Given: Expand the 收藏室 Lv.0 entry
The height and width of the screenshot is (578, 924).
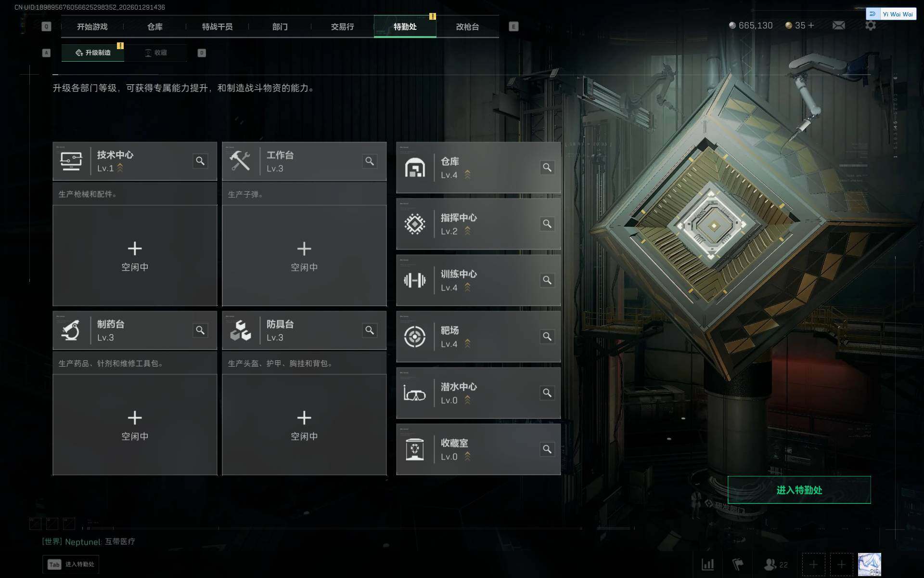Looking at the screenshot, I should (x=478, y=449).
